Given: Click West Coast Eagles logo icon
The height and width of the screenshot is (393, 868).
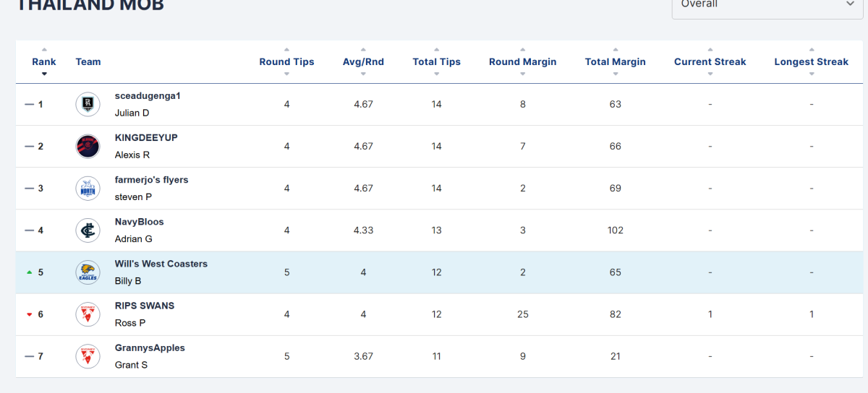Looking at the screenshot, I should click(88, 272).
